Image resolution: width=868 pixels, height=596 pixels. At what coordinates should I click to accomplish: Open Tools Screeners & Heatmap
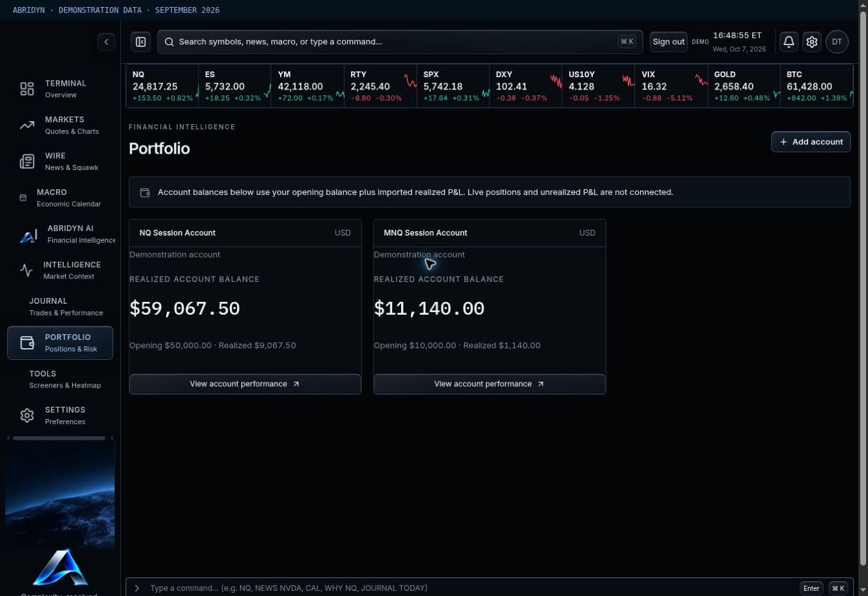pyautogui.click(x=60, y=379)
